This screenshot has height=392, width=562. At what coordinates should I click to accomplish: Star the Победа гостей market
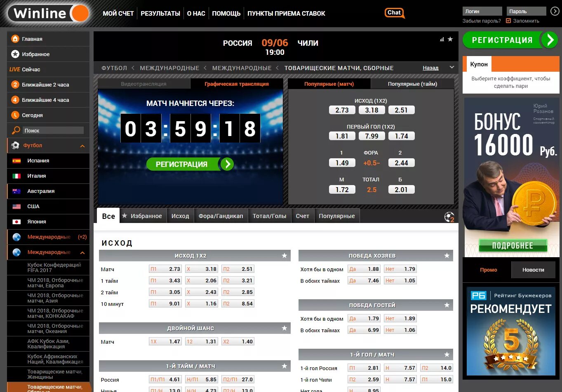pos(447,305)
